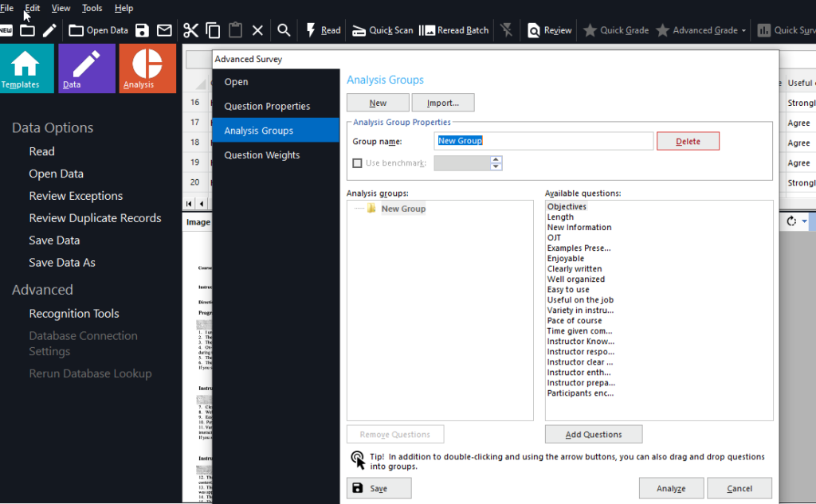Click the Add Questions button
The height and width of the screenshot is (504, 816).
tap(594, 434)
